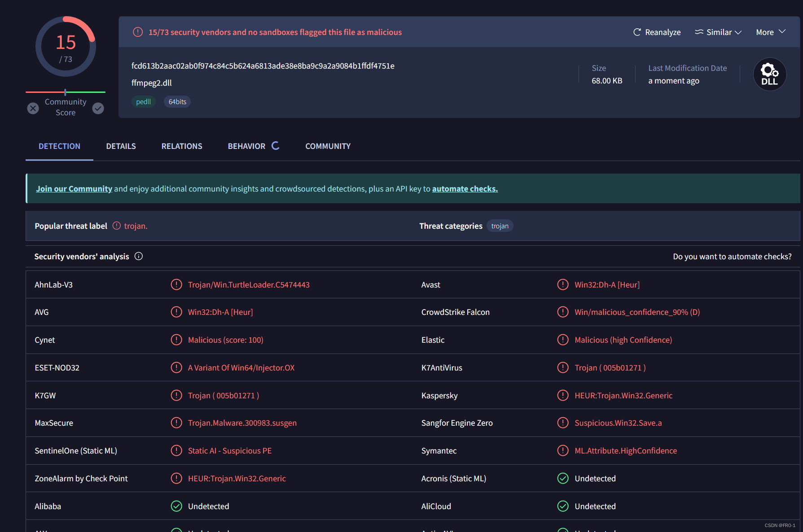
Task: Click the info icon next to Security vendors' analysis
Action: (x=139, y=256)
